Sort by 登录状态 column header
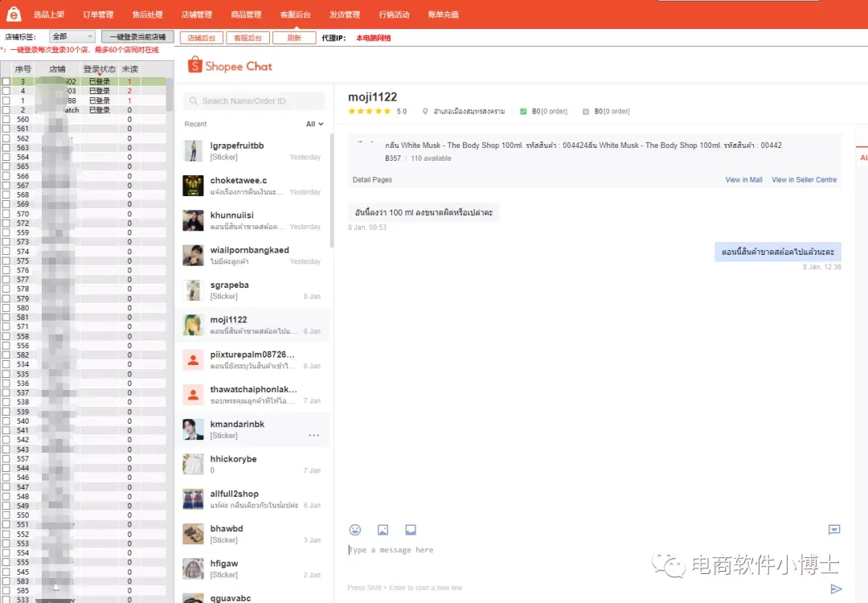The width and height of the screenshot is (868, 603). pos(100,69)
